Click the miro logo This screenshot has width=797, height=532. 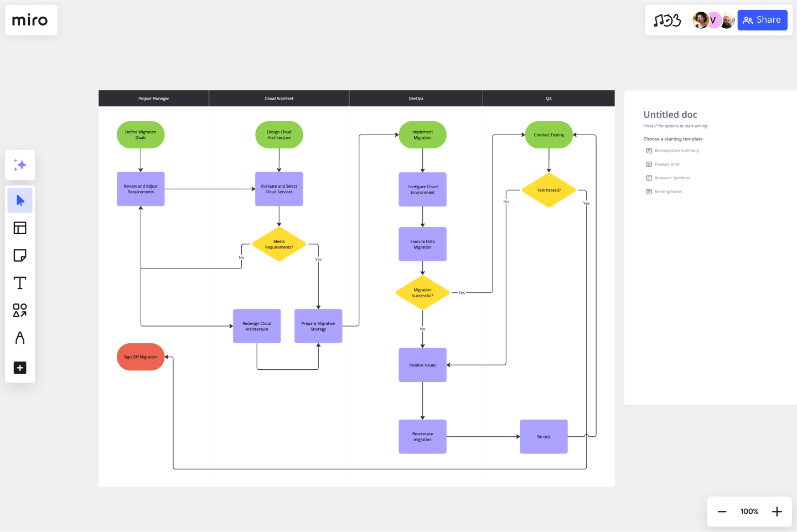(30, 20)
